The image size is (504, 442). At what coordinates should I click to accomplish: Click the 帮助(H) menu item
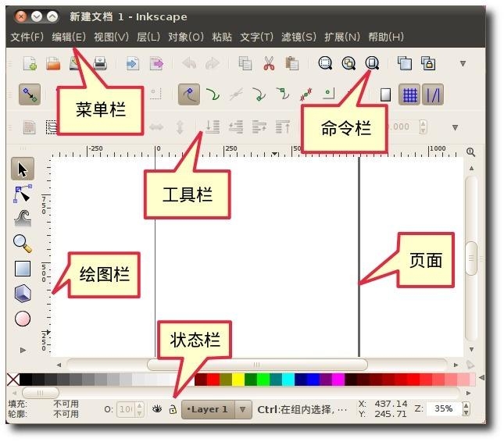click(x=386, y=37)
